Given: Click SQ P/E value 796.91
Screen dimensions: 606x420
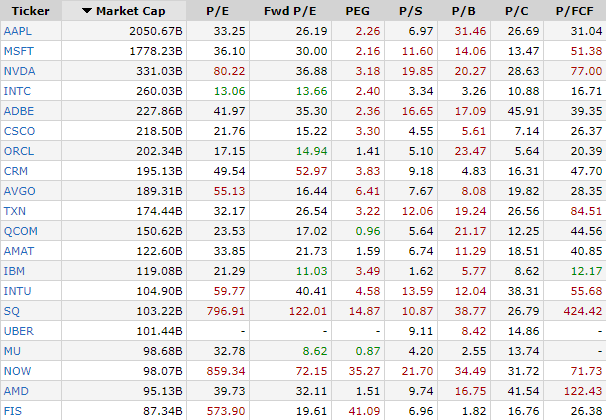Looking at the screenshot, I should (226, 311).
